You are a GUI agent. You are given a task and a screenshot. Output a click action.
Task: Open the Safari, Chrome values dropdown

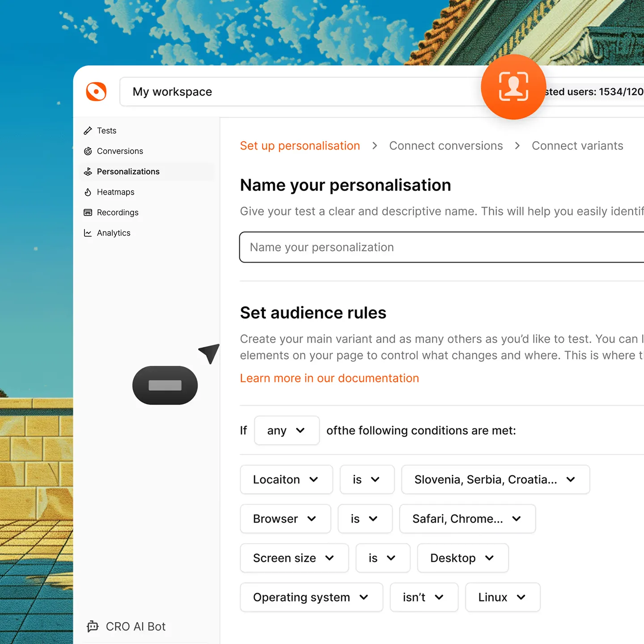point(467,519)
